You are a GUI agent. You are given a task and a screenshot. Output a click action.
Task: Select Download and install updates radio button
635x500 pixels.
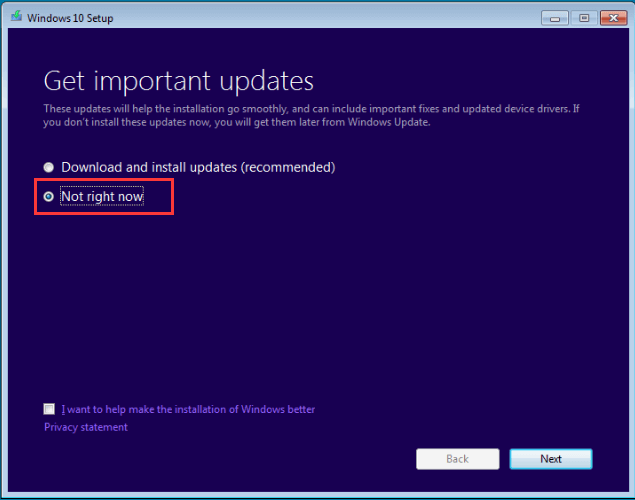pyautogui.click(x=49, y=167)
